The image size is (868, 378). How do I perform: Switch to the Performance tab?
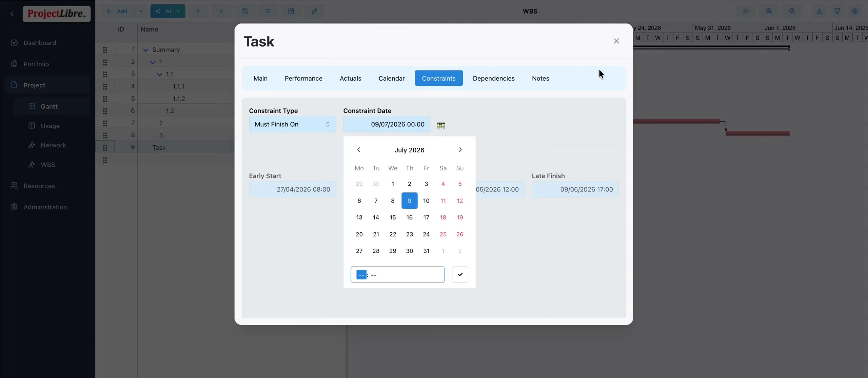[x=303, y=78]
